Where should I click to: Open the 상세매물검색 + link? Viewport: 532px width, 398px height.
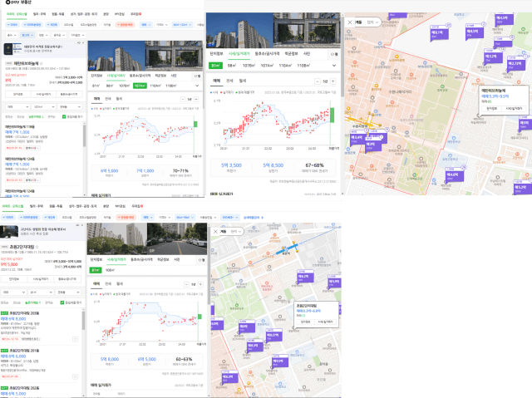(x=254, y=218)
